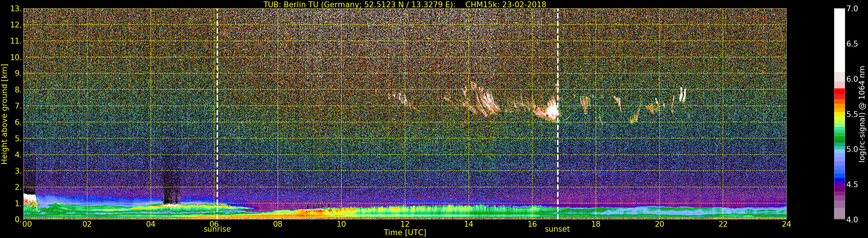Click colorbar tick value '7.0'

pyautogui.click(x=852, y=9)
